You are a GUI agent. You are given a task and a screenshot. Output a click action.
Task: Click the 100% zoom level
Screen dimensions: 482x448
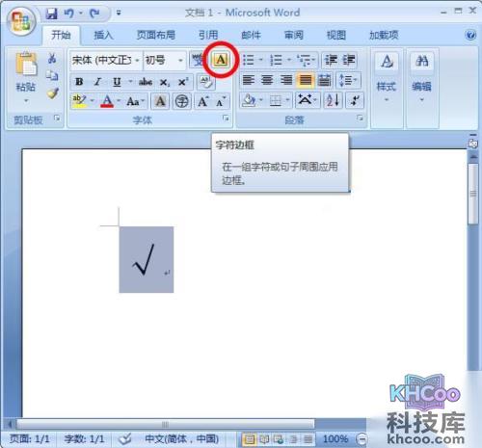coord(335,438)
